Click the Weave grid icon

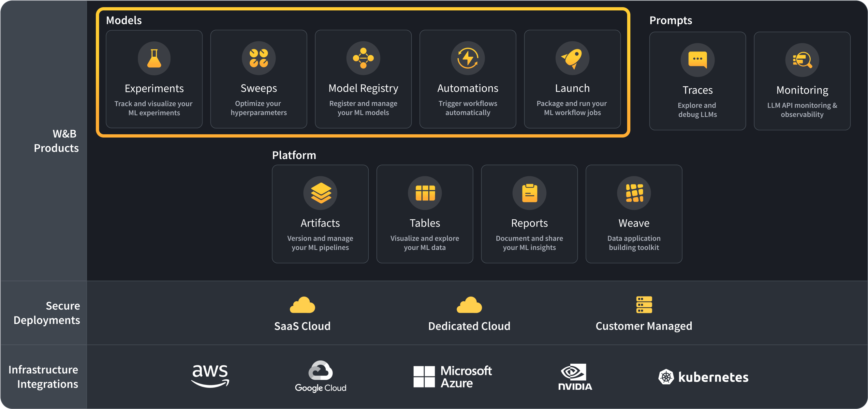[634, 193]
